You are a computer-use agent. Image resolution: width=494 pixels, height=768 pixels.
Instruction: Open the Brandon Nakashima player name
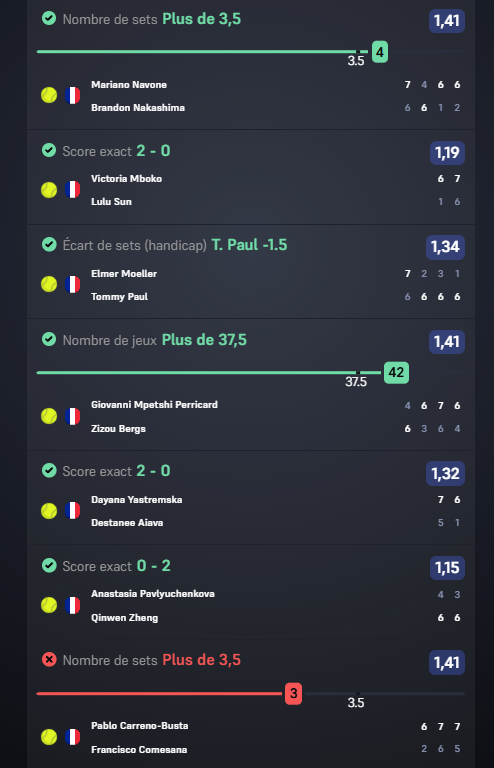pyautogui.click(x=138, y=108)
